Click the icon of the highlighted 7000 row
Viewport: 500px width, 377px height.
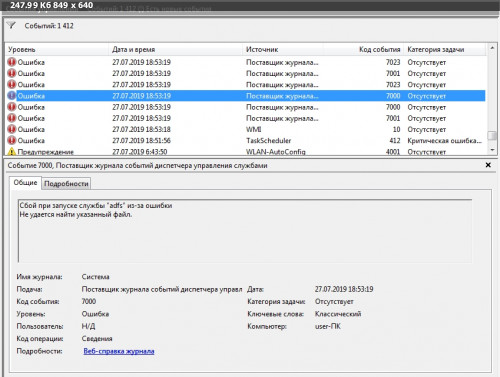(12, 96)
